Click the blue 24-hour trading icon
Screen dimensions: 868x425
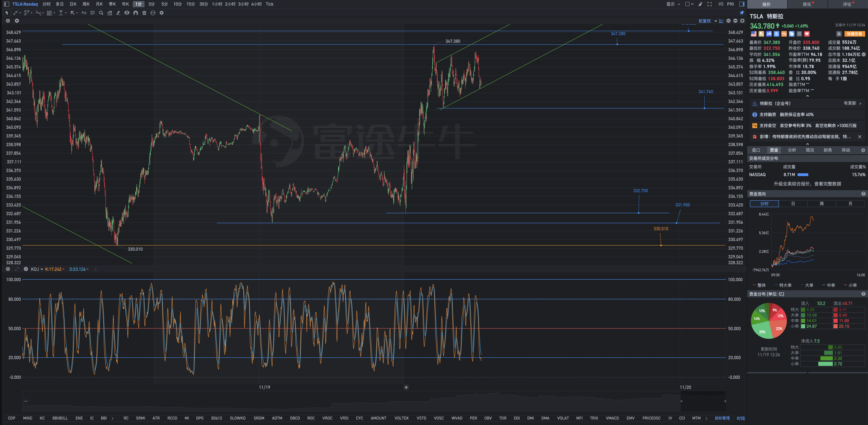click(x=769, y=34)
